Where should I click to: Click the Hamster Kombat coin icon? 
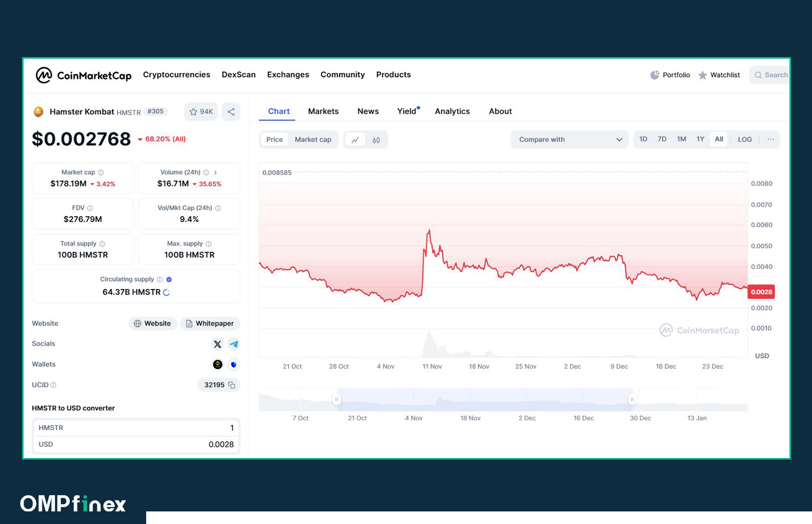pyautogui.click(x=38, y=112)
